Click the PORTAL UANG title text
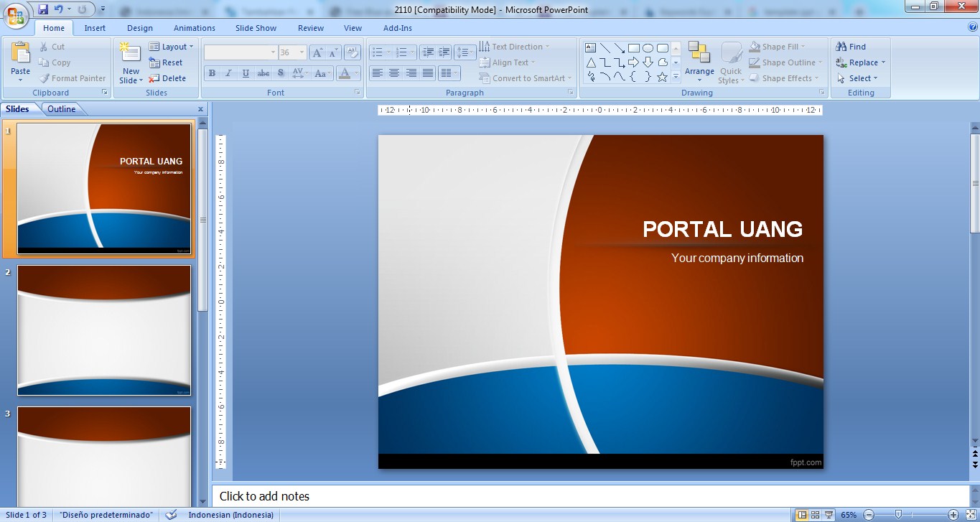 coord(722,229)
